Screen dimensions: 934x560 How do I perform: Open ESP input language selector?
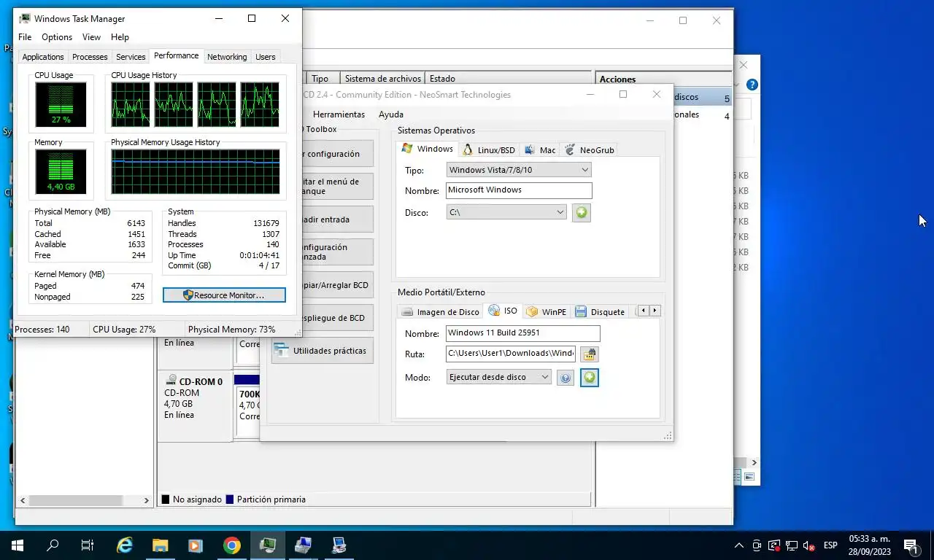click(x=830, y=545)
